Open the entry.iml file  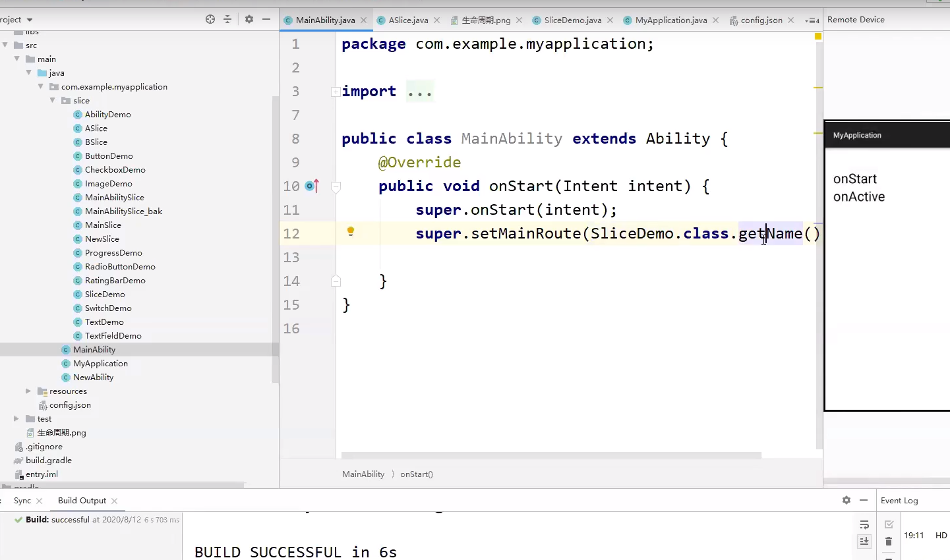tap(42, 474)
